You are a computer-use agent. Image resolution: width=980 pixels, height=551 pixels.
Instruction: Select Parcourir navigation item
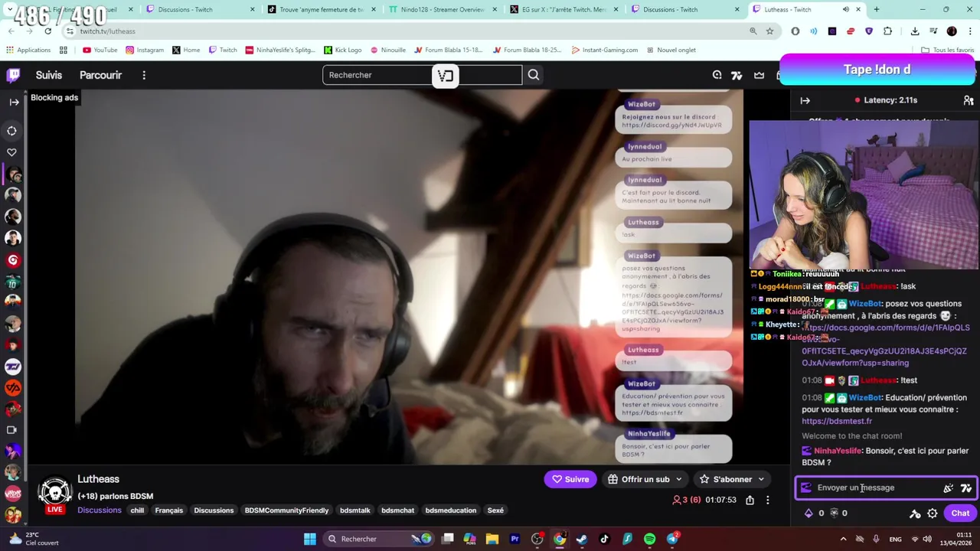[x=100, y=75]
